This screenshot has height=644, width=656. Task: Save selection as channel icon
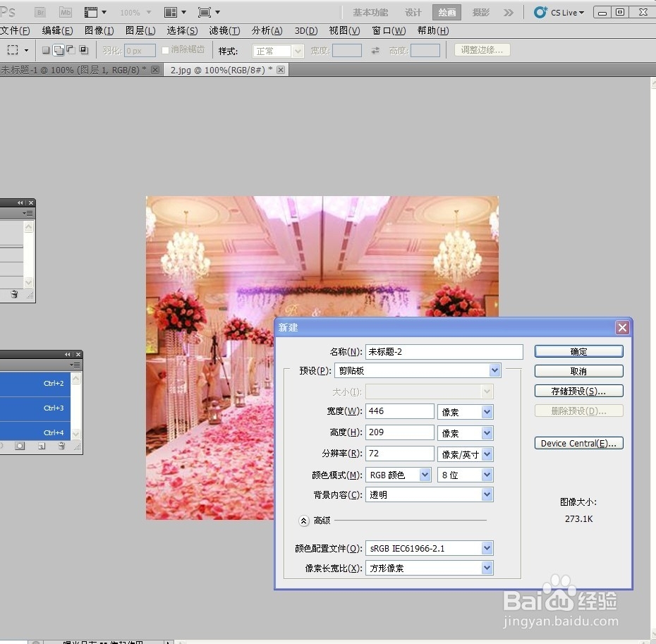20,446
